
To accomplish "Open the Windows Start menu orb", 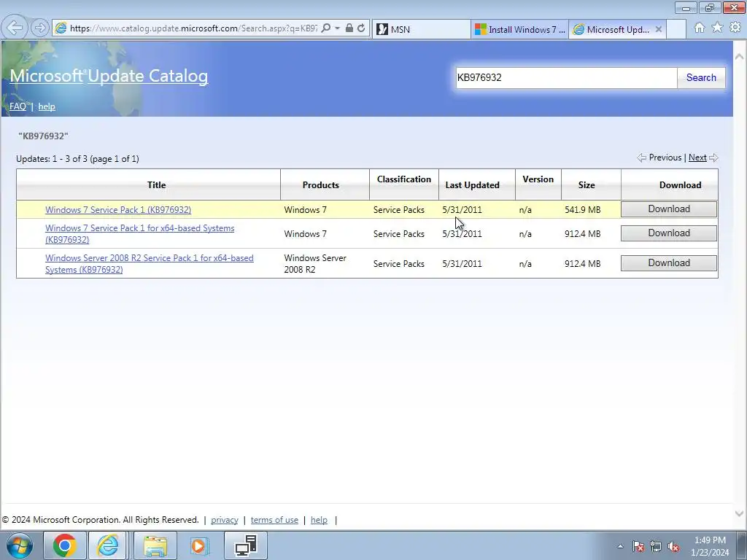I will coord(19,545).
